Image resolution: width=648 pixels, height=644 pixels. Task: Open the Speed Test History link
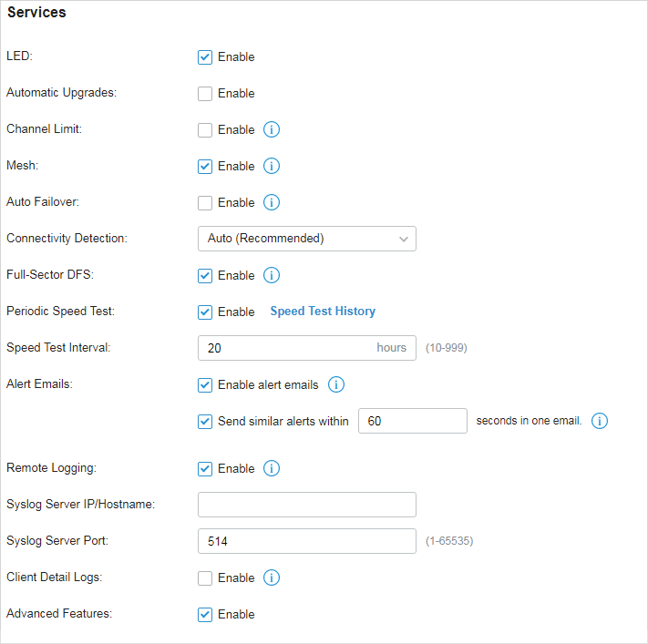click(323, 311)
